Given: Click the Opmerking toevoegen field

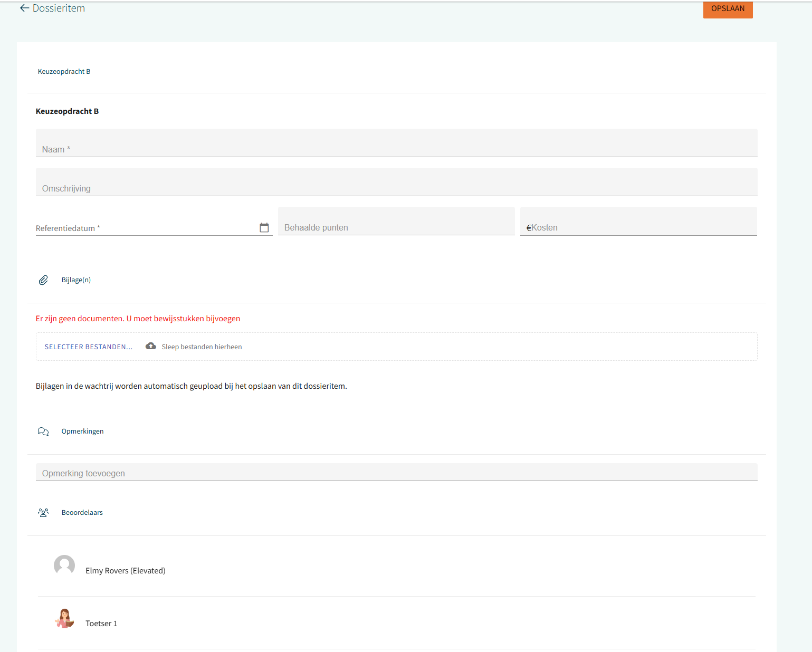Looking at the screenshot, I should [x=396, y=473].
